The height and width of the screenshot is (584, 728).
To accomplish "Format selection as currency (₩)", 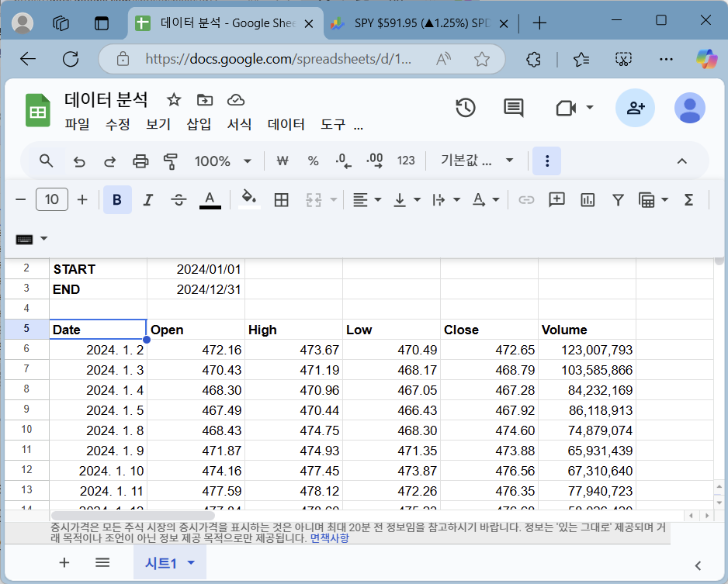I will [x=282, y=161].
